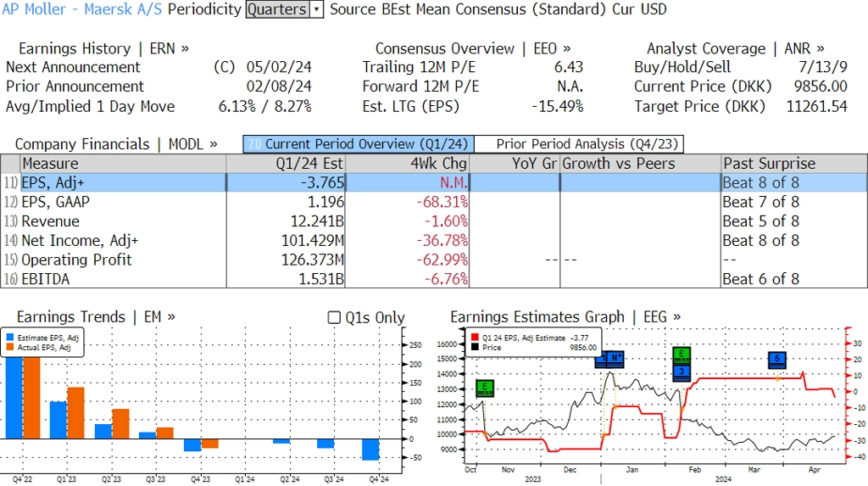Screen dimensions: 868x486
Task: Click the Past Surprise column header
Action: pos(794,164)
